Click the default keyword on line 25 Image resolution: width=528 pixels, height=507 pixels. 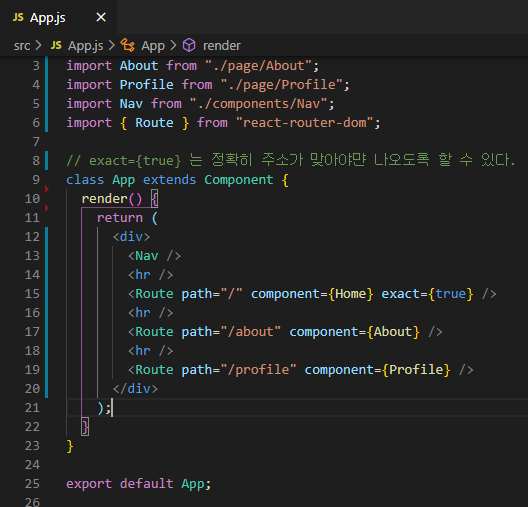click(146, 484)
